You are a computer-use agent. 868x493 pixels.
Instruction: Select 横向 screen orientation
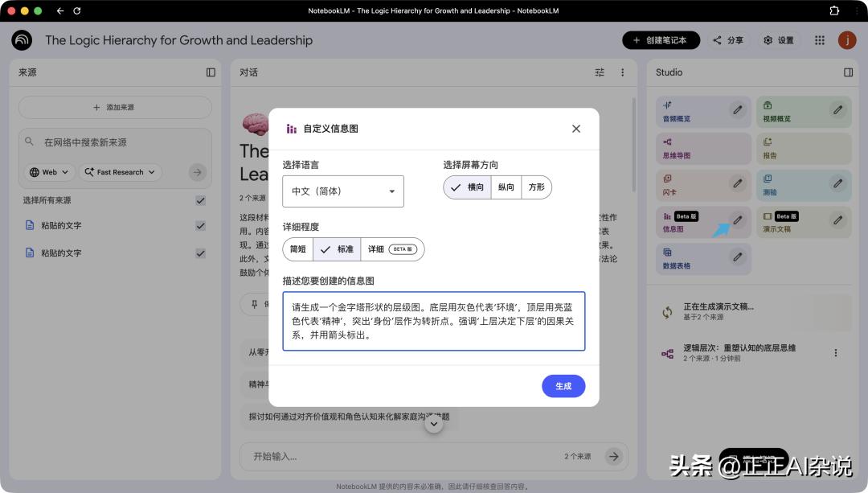[x=468, y=187]
